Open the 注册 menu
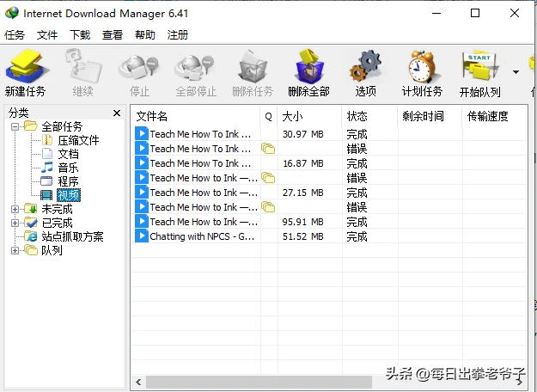The width and height of the screenshot is (537, 392). (177, 34)
